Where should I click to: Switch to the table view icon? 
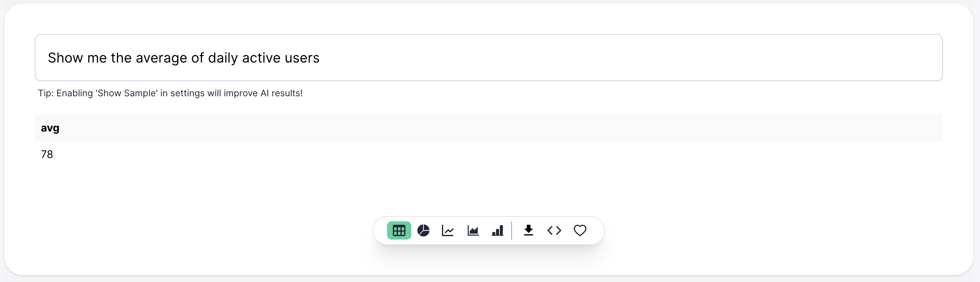click(399, 230)
